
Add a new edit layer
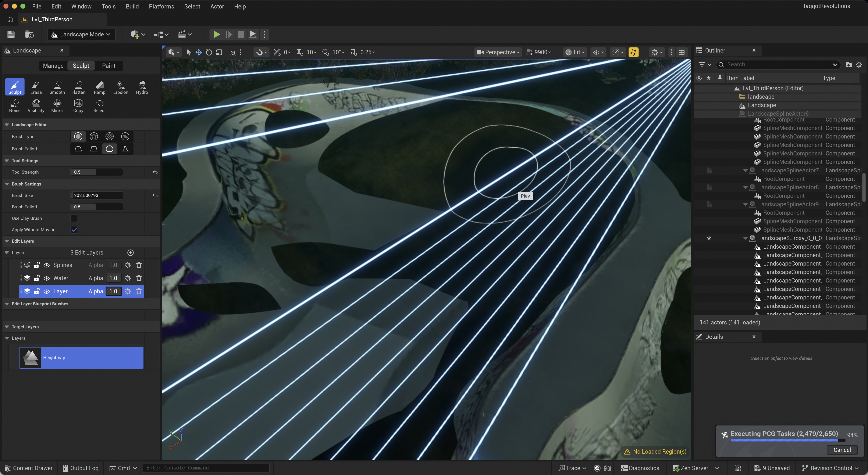tap(131, 252)
